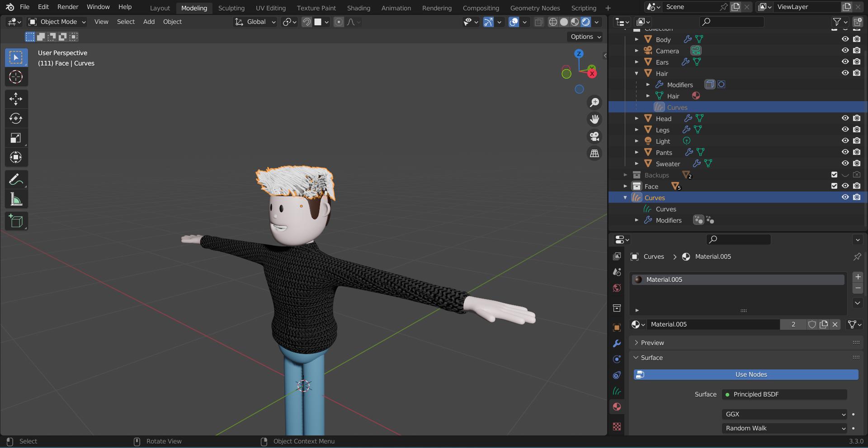Toggle X-ray viewport mode
Screen dimensions: 868x448
coord(538,22)
